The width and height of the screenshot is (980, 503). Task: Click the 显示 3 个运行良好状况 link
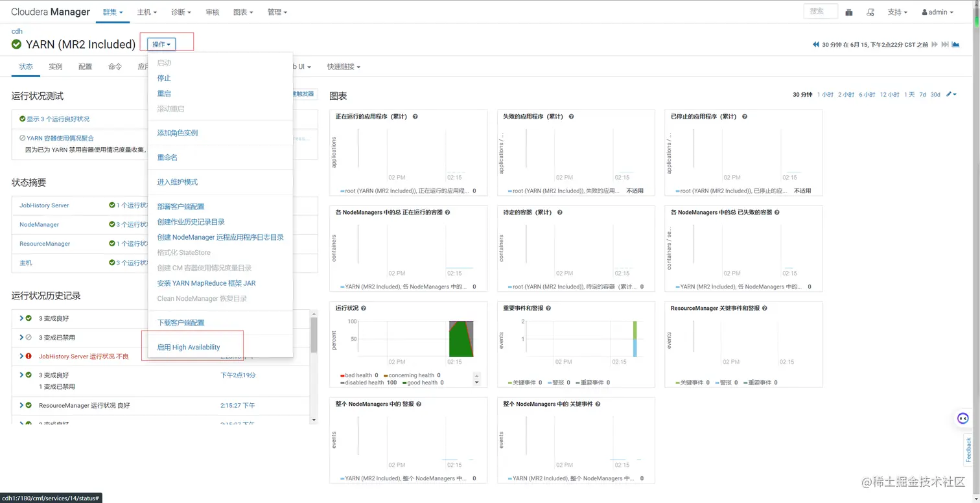pyautogui.click(x=58, y=119)
